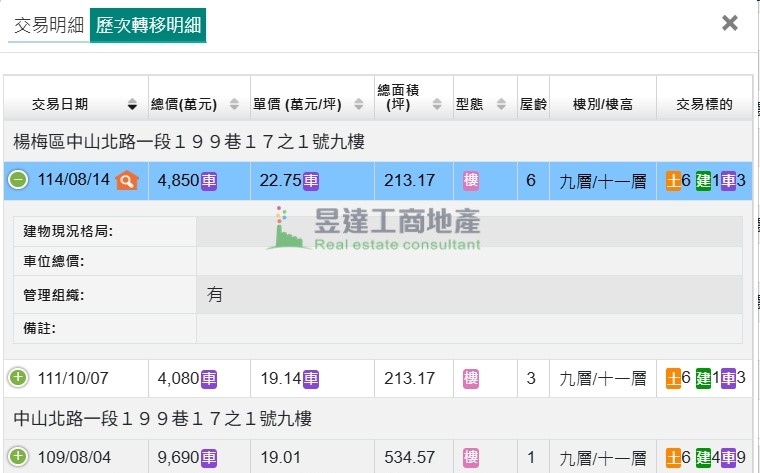Switch to 交易明細 tab

(49, 25)
